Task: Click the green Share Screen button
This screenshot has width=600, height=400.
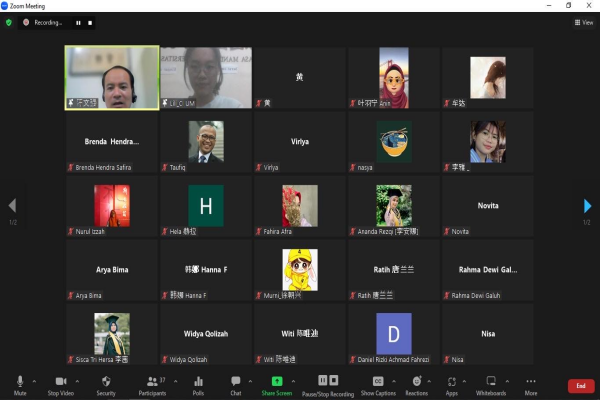Action: (x=277, y=384)
